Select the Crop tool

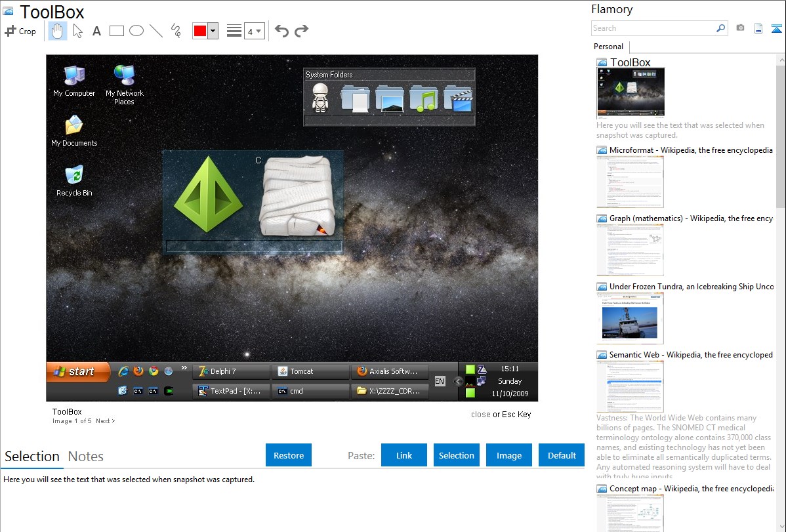coord(20,31)
